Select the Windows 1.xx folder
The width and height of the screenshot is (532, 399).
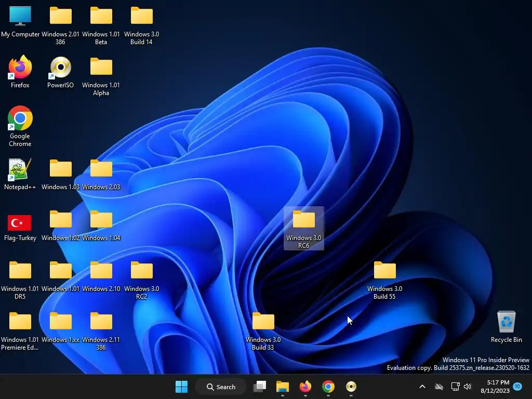[60, 327]
